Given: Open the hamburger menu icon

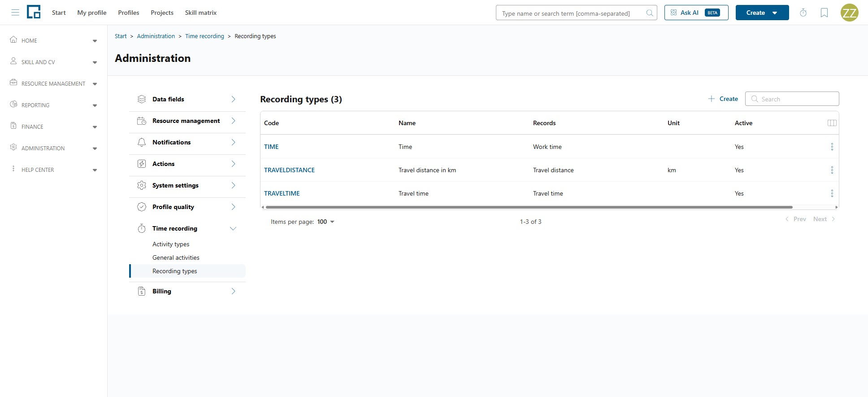Looking at the screenshot, I should click(x=15, y=13).
